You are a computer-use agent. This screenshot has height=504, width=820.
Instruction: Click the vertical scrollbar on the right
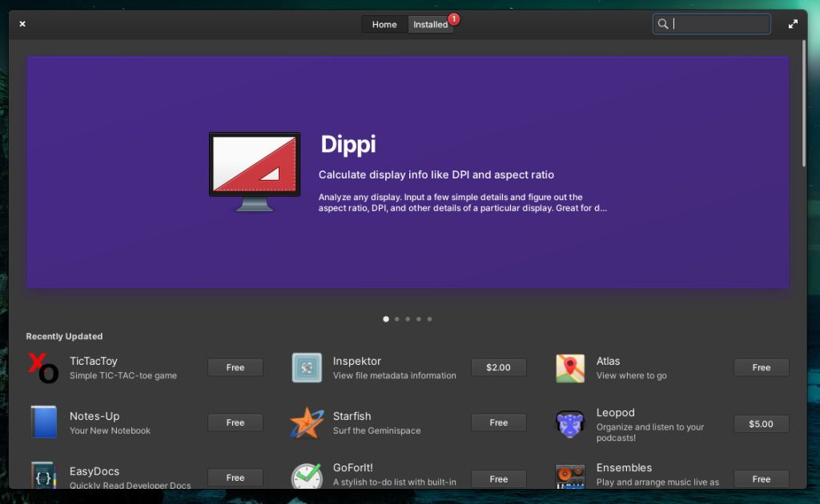point(803,104)
